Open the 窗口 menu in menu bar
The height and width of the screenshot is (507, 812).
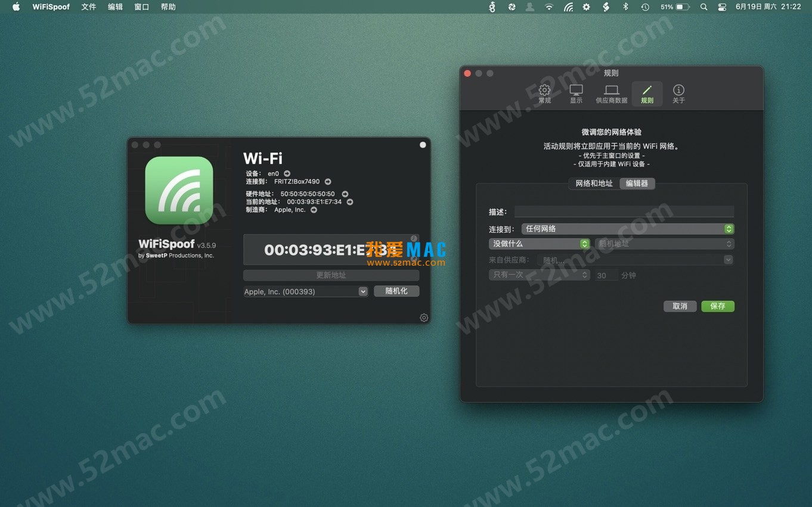coord(141,7)
